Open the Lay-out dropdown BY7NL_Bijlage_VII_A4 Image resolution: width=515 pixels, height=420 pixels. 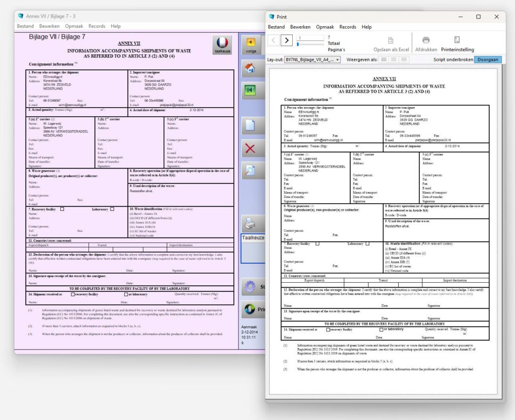click(312, 59)
